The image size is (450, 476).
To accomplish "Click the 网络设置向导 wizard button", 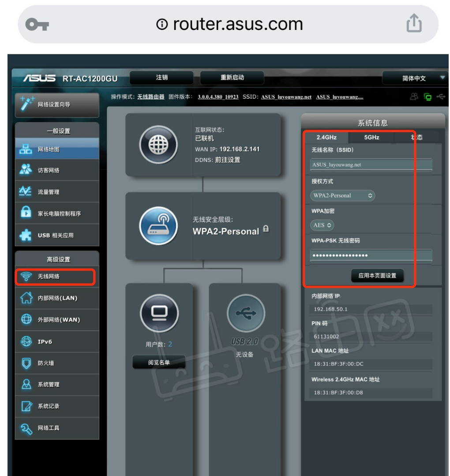I will click(x=57, y=104).
